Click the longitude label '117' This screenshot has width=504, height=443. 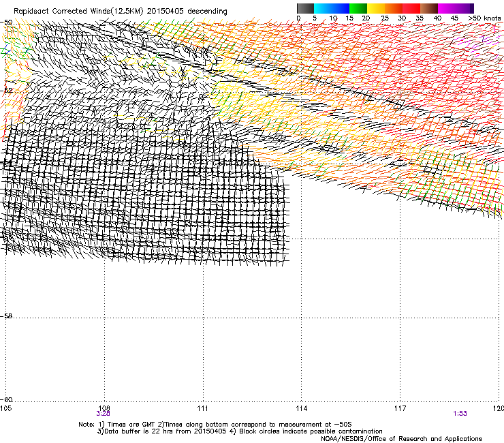(x=400, y=408)
